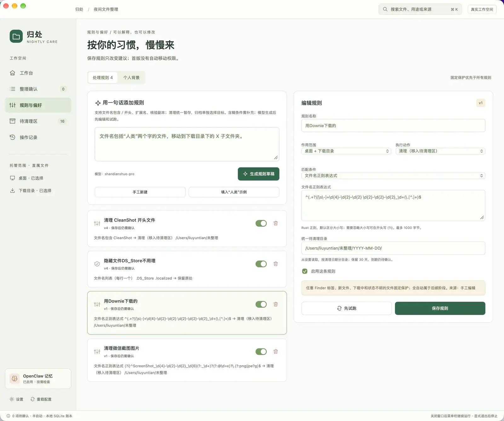This screenshot has width=504, height=421.
Task: Click status text 0 项待确认 · 半自动
Action: pos(27,416)
